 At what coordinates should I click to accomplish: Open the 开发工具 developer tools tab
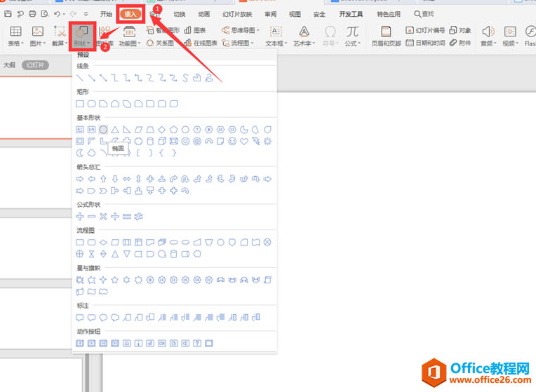point(351,14)
